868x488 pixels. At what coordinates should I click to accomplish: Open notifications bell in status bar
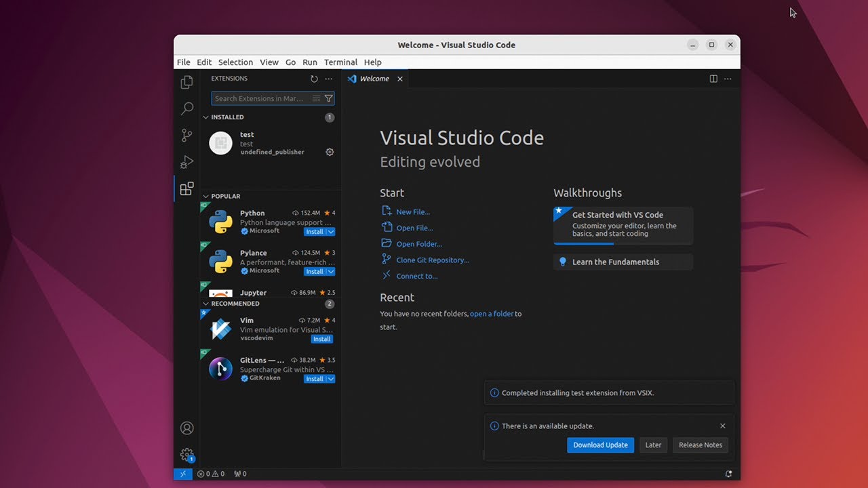pos(728,474)
